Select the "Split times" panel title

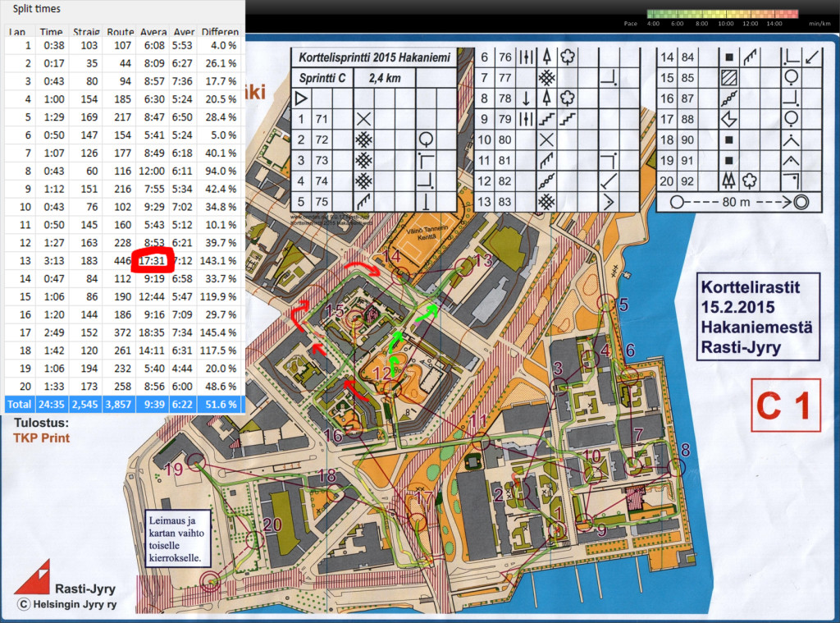tap(36, 8)
